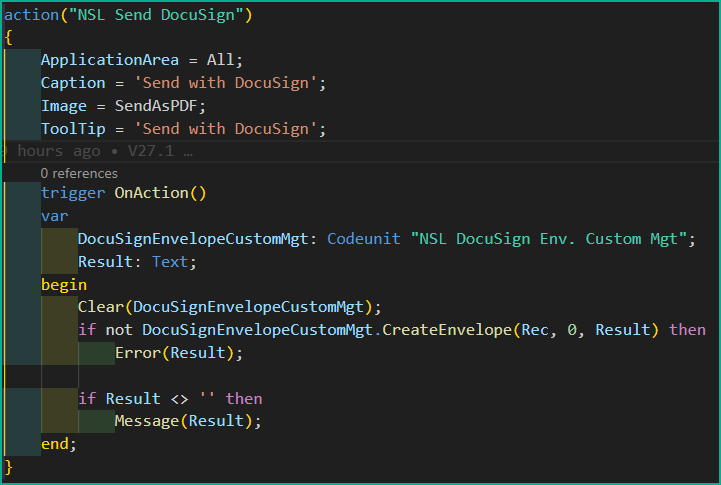The width and height of the screenshot is (721, 485).
Task: Click the 'end;' keyword
Action: coord(58,444)
